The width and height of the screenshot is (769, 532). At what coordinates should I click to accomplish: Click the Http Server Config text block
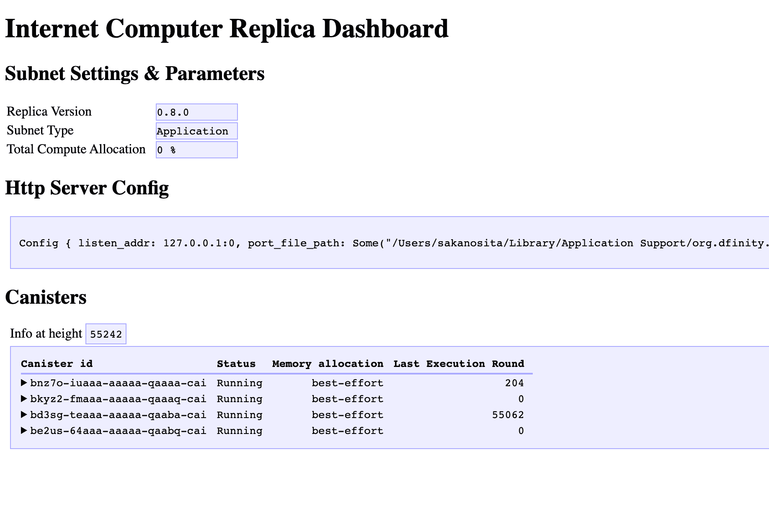click(390, 243)
